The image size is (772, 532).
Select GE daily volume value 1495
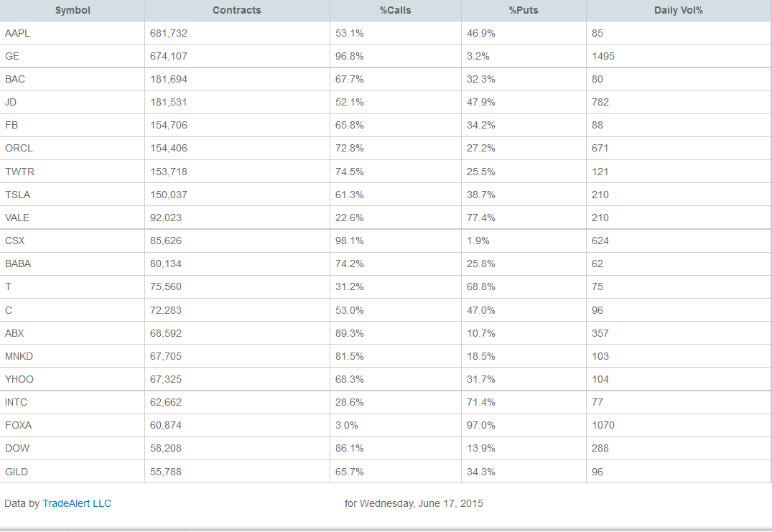tap(603, 56)
